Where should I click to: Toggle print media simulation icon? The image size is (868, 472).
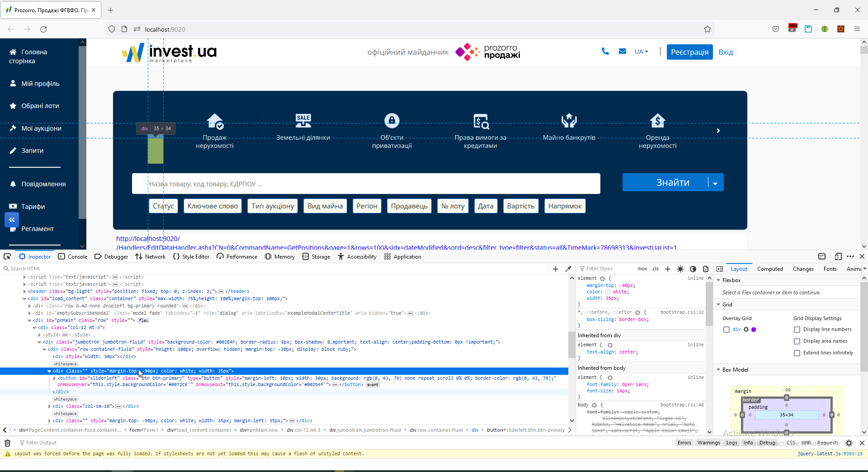[x=705, y=269]
